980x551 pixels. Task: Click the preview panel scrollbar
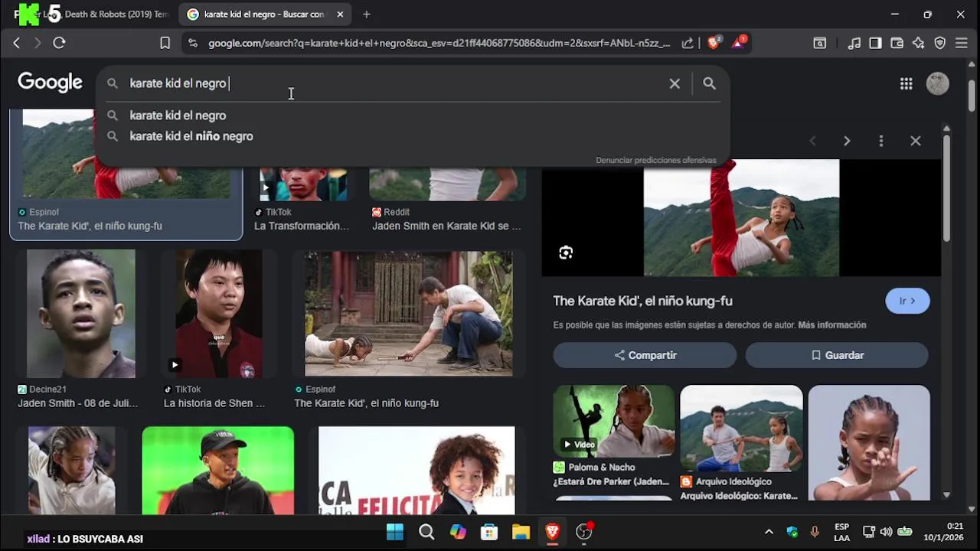pos(946,188)
